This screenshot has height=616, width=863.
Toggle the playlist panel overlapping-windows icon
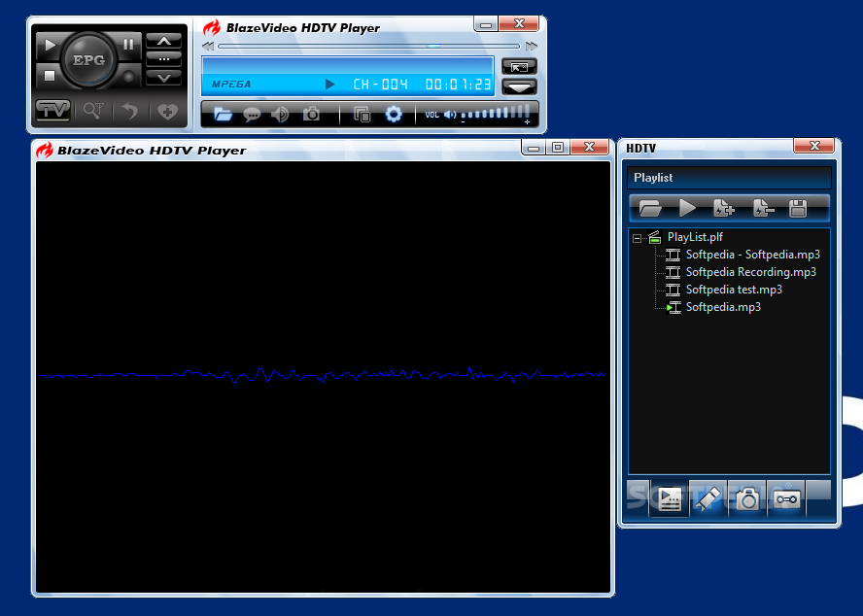(x=362, y=115)
